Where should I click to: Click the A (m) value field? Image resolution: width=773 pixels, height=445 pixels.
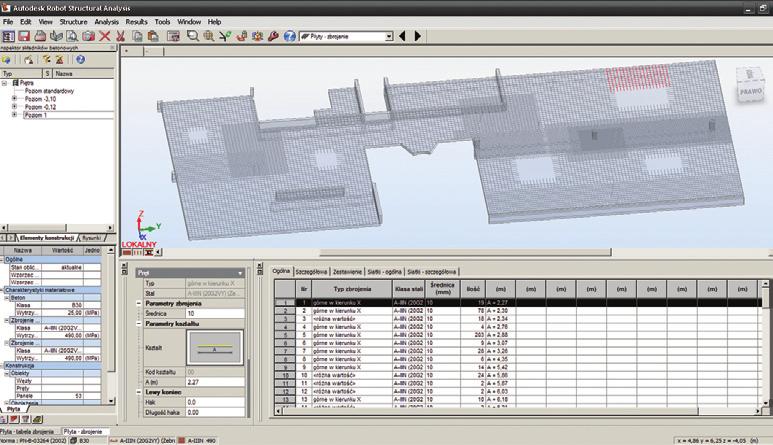point(214,382)
